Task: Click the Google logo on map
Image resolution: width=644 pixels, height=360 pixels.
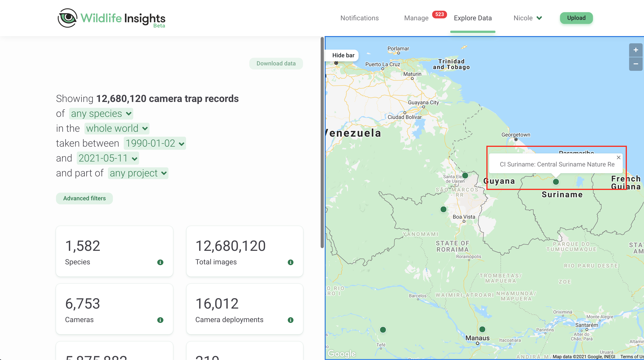Action: (x=341, y=353)
